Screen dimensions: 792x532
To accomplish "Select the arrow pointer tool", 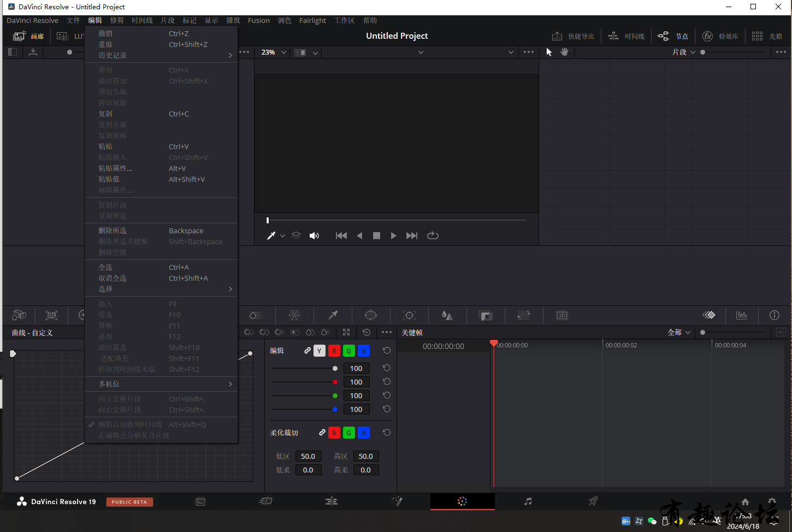I will (x=549, y=52).
